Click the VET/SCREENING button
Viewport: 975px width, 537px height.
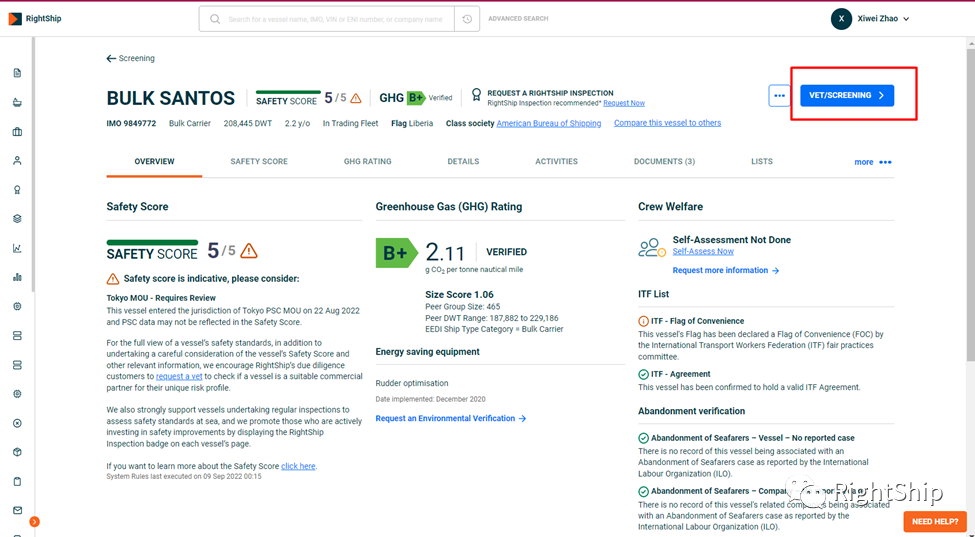coord(847,96)
